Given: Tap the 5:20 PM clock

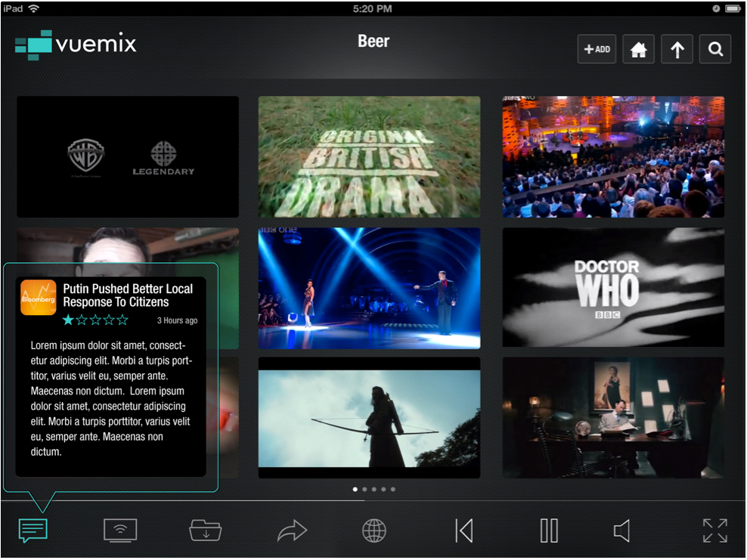Looking at the screenshot, I should tap(373, 8).
